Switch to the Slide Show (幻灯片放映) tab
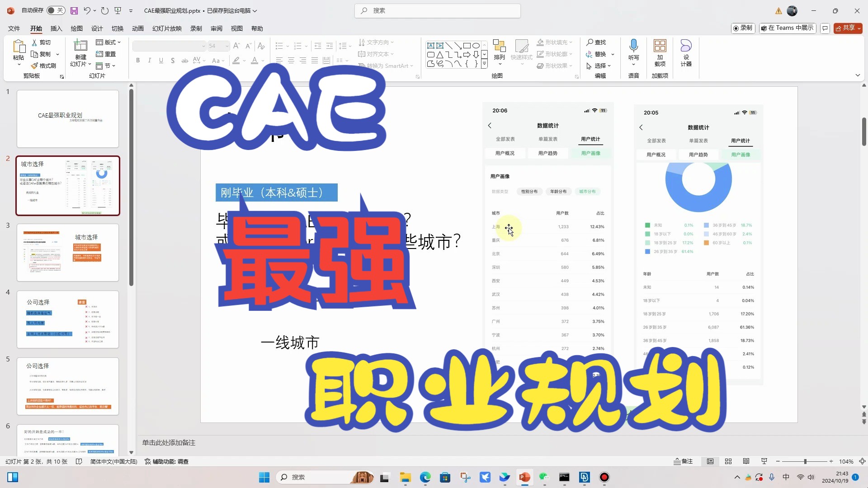Screen dimensions: 868x488 (167, 28)
